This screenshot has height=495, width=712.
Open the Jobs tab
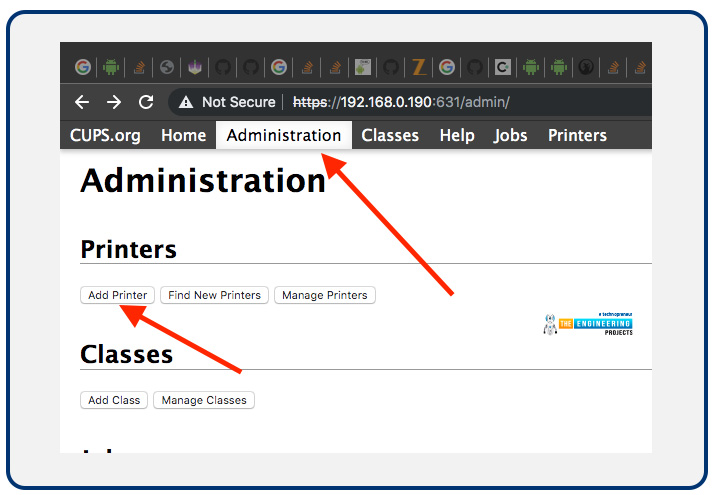(510, 135)
